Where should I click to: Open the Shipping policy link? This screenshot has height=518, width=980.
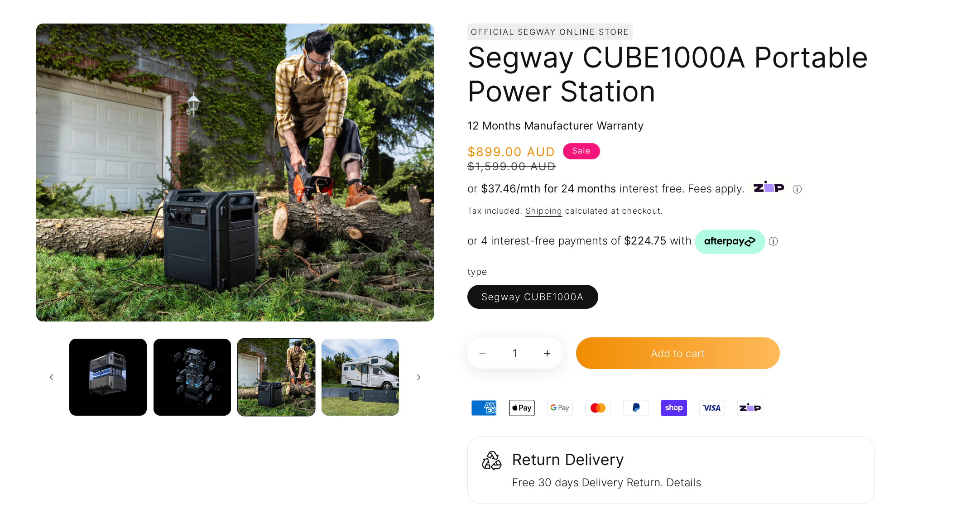point(543,211)
